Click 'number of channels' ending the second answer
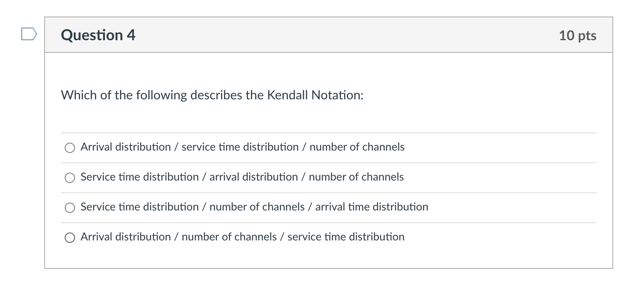Viewport: 644px width, 283px height. pyautogui.click(x=356, y=177)
